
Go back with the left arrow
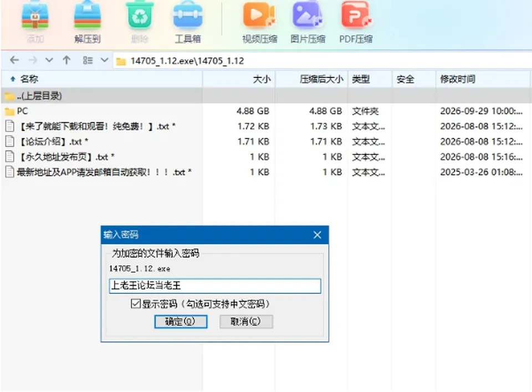pos(14,60)
